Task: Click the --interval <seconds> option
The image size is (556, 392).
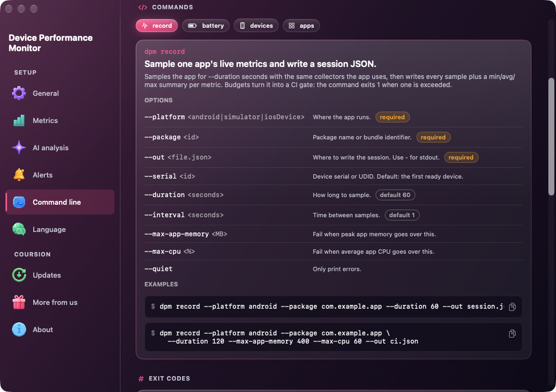Action: pos(184,215)
